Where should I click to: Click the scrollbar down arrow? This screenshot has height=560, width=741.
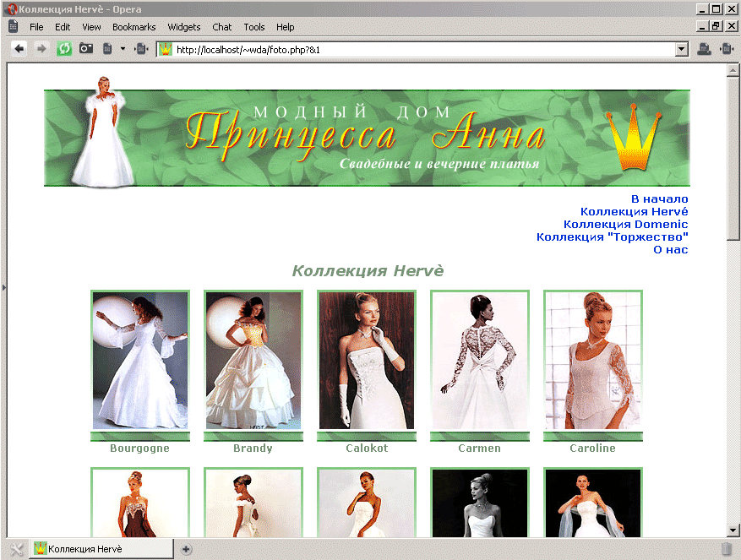click(733, 530)
